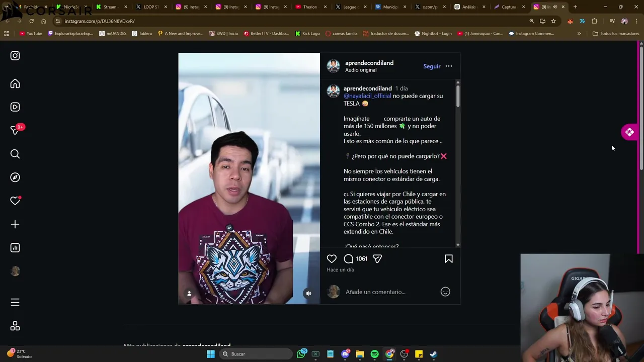Go to browser home page

43,21
